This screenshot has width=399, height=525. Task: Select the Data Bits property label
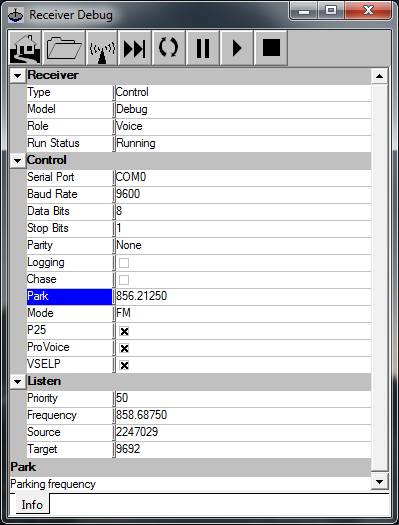click(48, 211)
